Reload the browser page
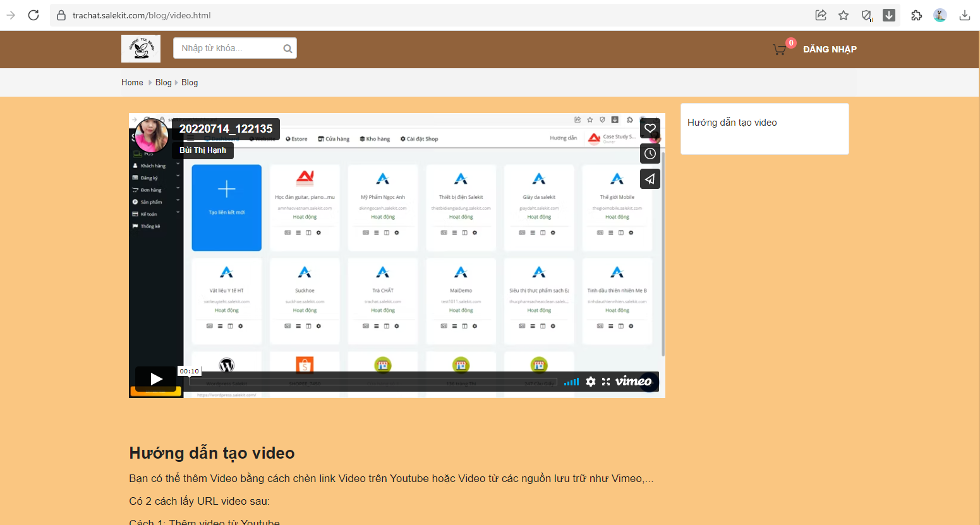980x525 pixels. pos(33,15)
